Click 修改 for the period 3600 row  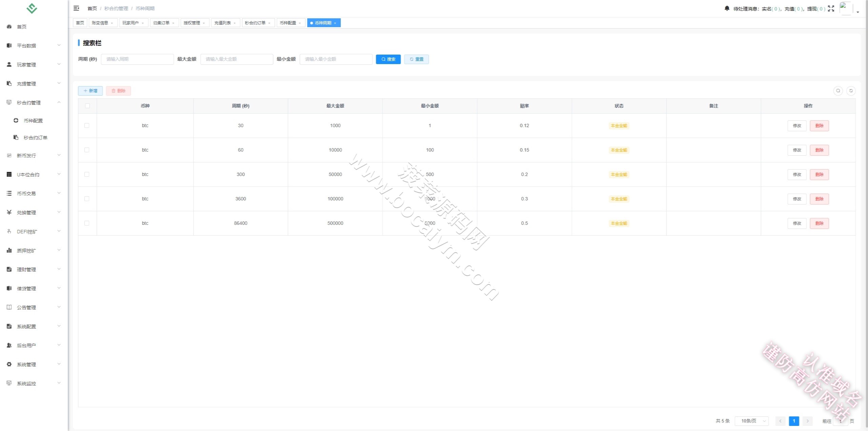797,199
